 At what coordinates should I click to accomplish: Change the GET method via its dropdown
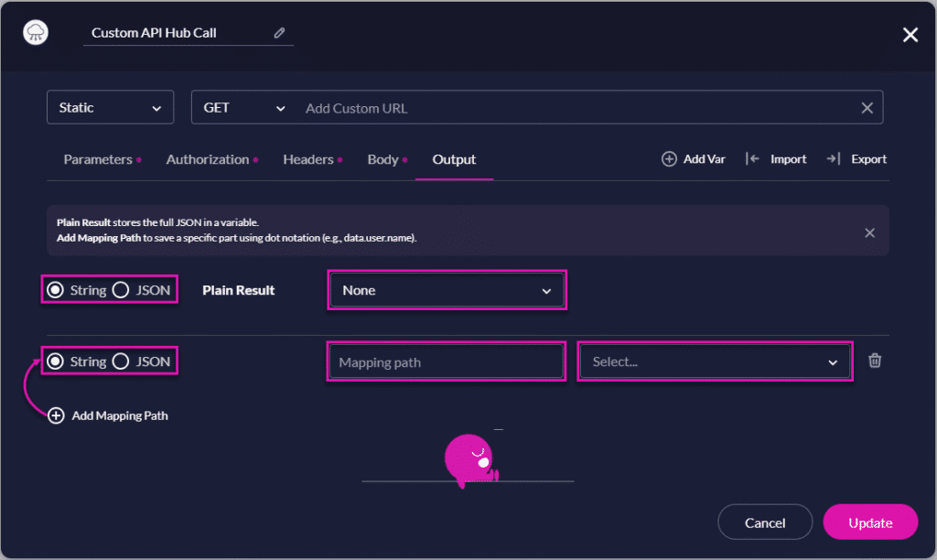(x=241, y=107)
